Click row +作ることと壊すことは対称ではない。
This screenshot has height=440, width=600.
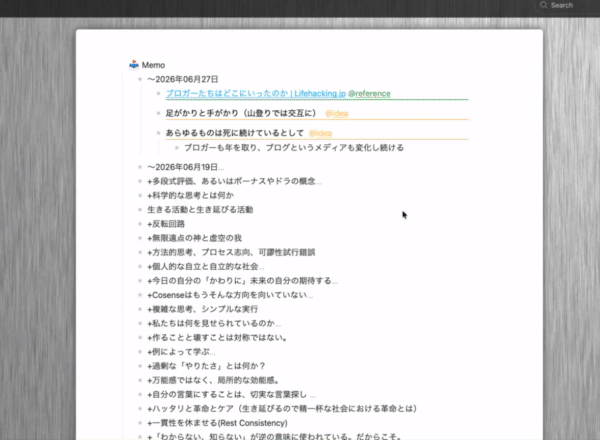217,337
